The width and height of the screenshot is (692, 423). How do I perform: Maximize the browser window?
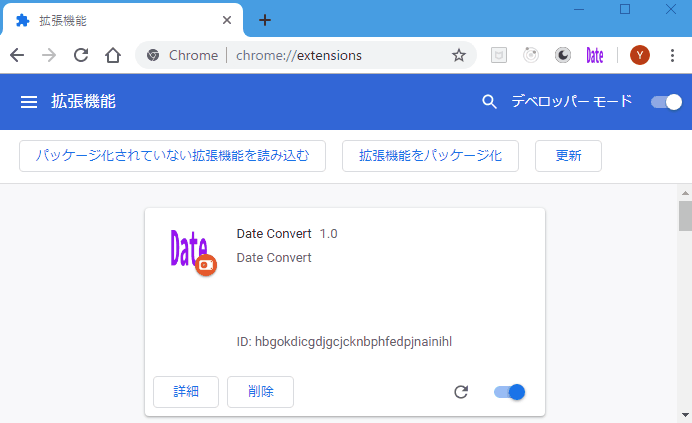[625, 9]
